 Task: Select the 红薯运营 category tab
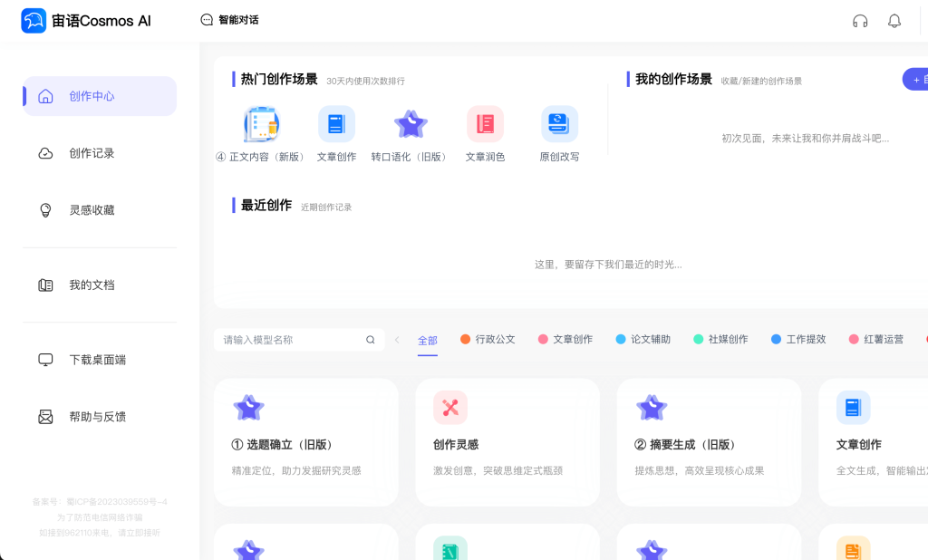coord(876,339)
